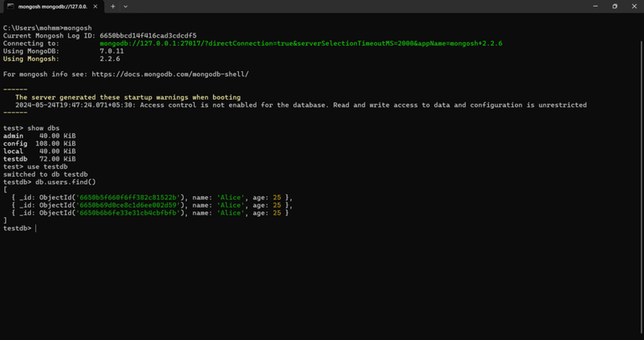Click the first ObjectId string in results
The image size is (644, 340).
[128, 198]
